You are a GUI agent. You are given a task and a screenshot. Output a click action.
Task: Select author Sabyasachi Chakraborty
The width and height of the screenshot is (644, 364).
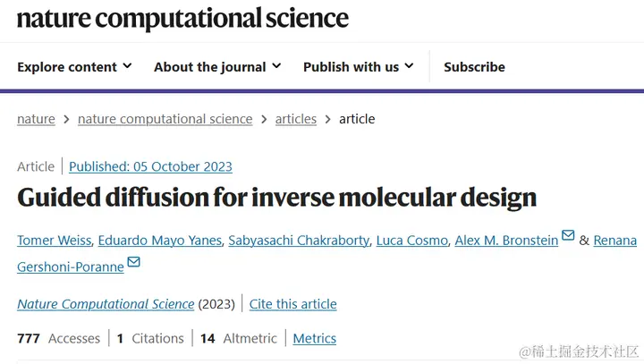[x=299, y=241]
